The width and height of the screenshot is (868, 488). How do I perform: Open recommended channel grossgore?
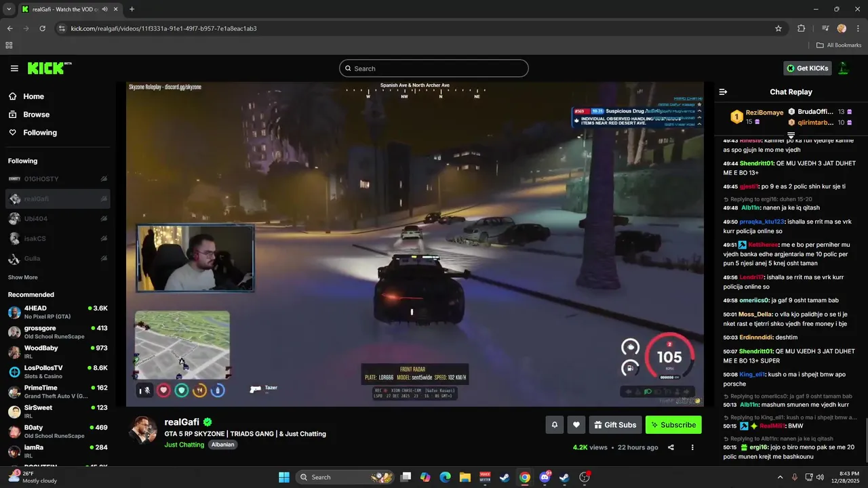tap(58, 332)
